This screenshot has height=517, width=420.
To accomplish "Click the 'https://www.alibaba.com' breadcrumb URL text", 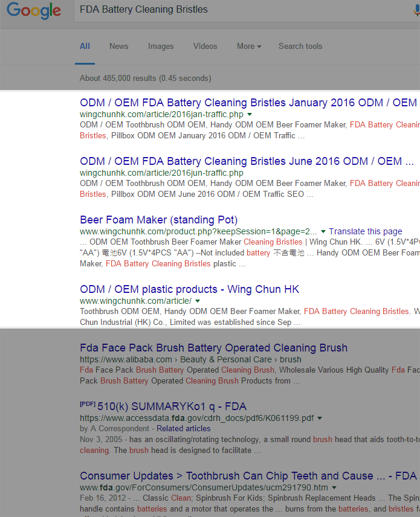I will [126, 359].
